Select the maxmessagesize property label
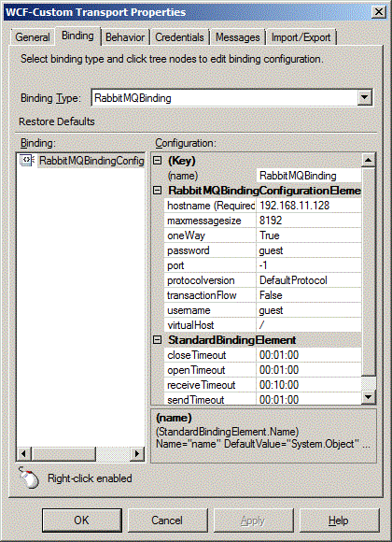This screenshot has height=542, width=392. click(x=210, y=221)
